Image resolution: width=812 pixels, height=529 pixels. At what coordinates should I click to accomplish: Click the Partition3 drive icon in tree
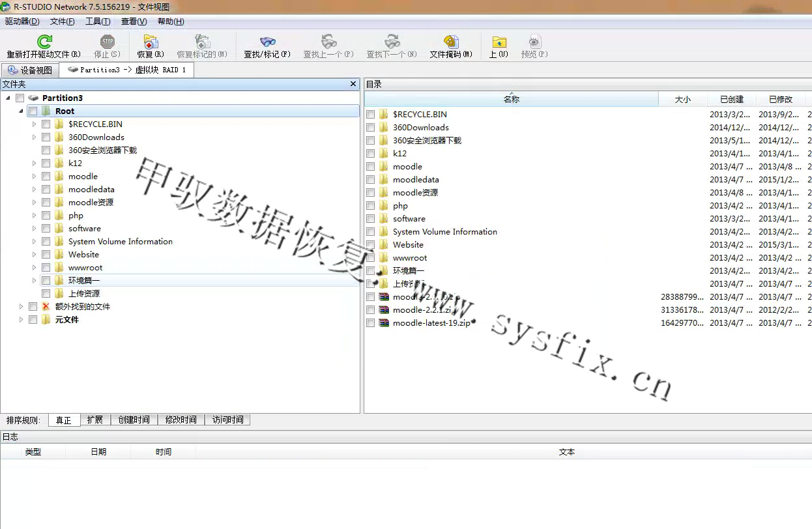coord(33,98)
